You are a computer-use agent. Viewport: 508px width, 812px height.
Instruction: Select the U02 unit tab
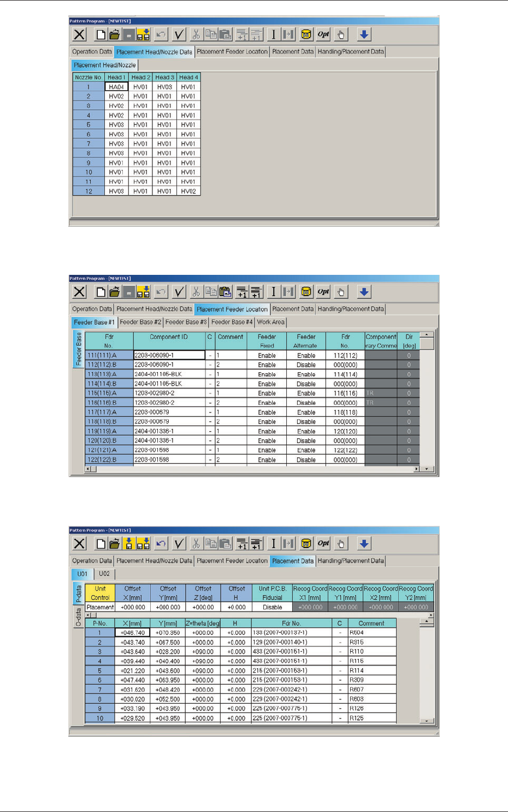(104, 574)
